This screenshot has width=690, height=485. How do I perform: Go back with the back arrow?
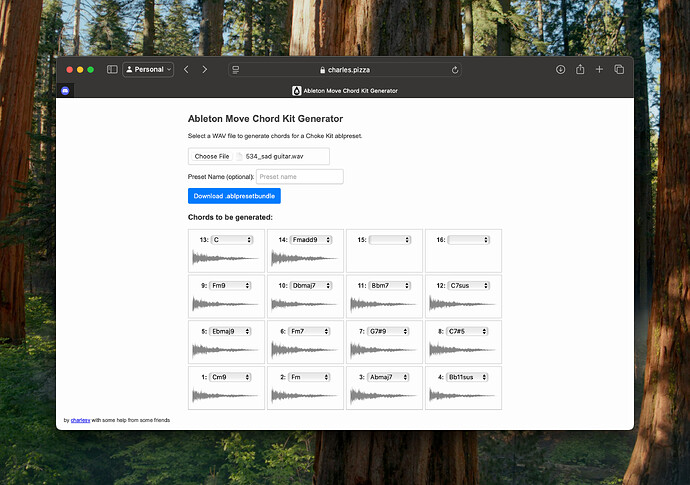(x=186, y=70)
